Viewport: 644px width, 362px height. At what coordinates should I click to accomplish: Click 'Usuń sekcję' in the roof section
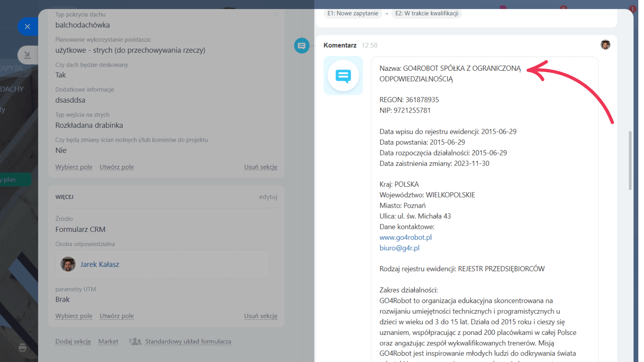pos(261,167)
